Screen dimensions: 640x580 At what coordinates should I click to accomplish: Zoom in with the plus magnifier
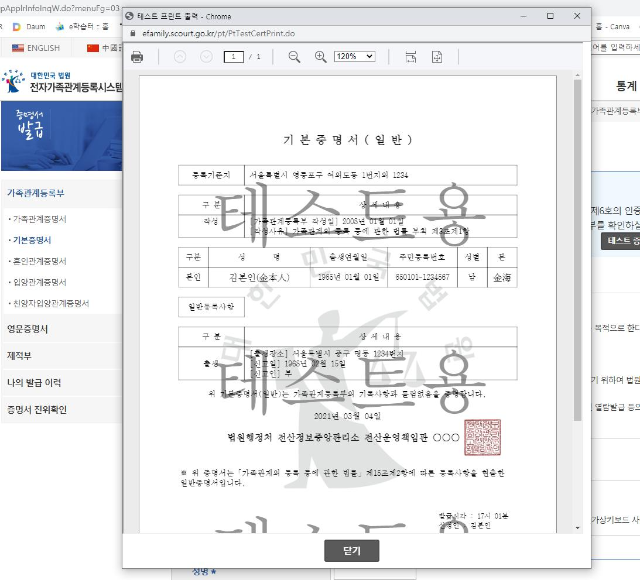tap(320, 57)
